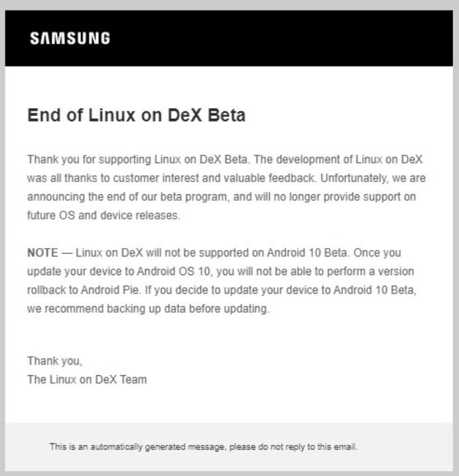Click the "future OS and device releases" line
This screenshot has width=459, height=476.
[x=103, y=215]
